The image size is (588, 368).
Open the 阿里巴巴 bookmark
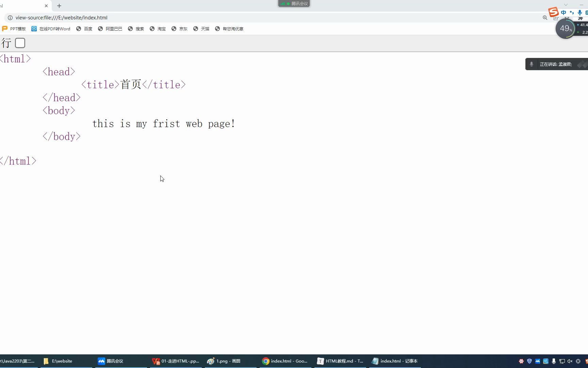(110, 29)
